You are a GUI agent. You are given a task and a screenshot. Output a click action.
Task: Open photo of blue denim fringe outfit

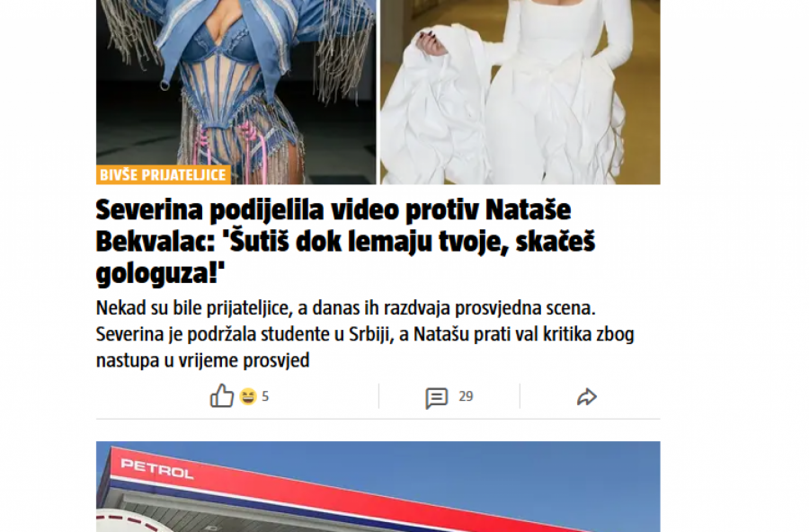236,92
